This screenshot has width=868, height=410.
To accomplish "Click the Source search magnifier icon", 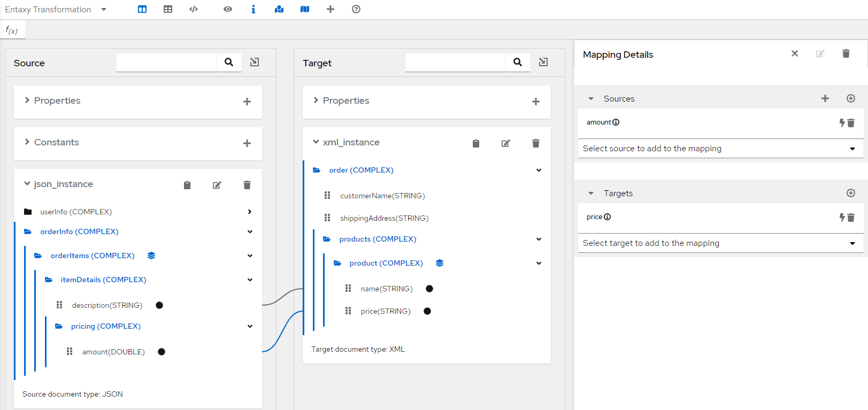I will [229, 62].
